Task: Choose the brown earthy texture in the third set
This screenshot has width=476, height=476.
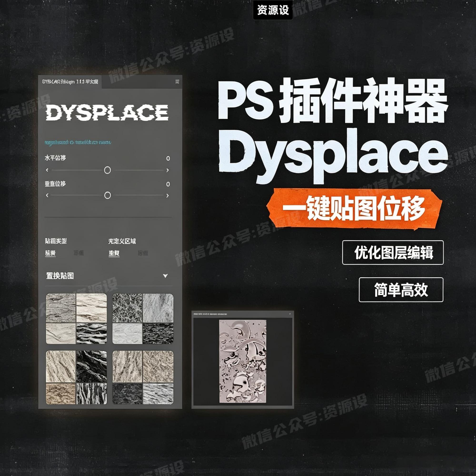Action: click(61, 394)
